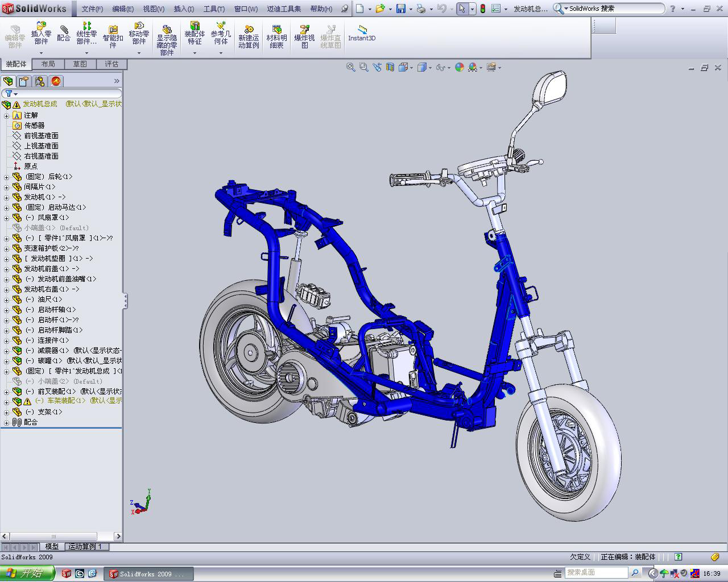
Task: Open the ConfigurationManager tab in the panel
Action: pyautogui.click(x=39, y=81)
